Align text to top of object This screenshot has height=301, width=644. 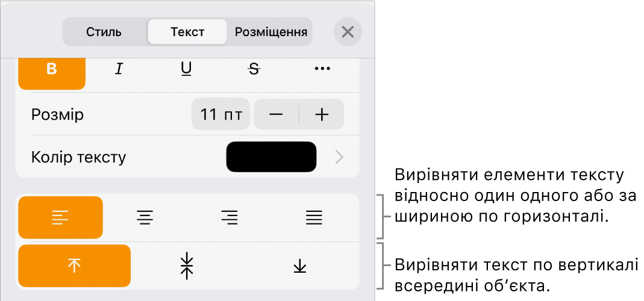[74, 265]
